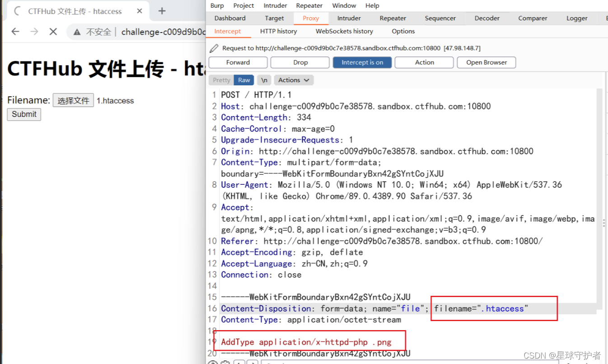Open the Logger tab
Screen dimensions: 608x364
pyautogui.click(x=577, y=18)
